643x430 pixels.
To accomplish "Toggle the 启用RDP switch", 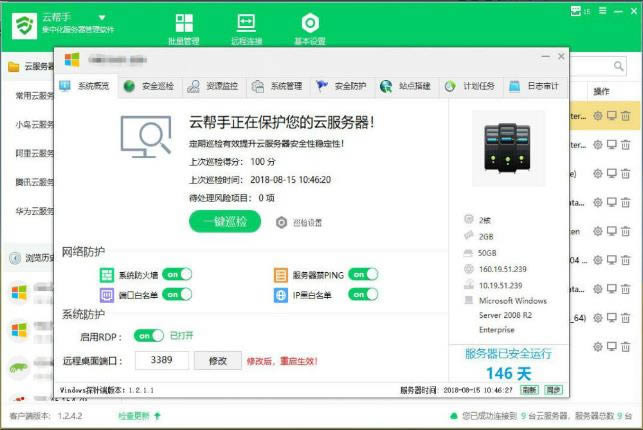I will point(149,336).
